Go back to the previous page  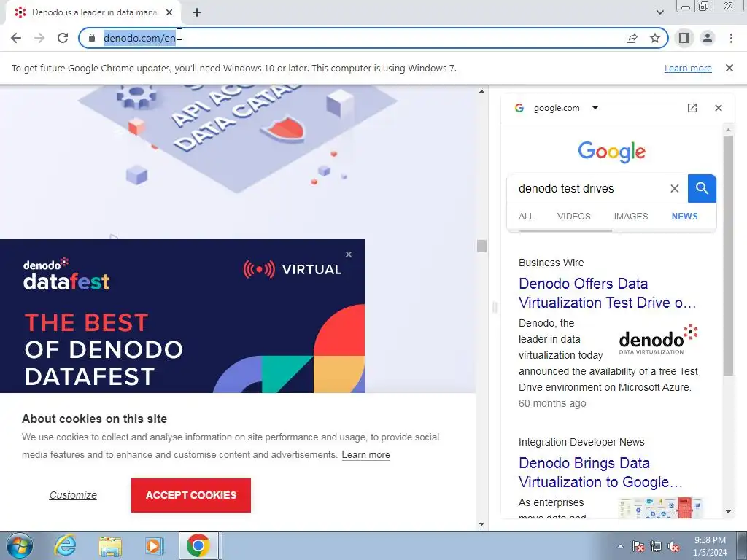coord(16,38)
